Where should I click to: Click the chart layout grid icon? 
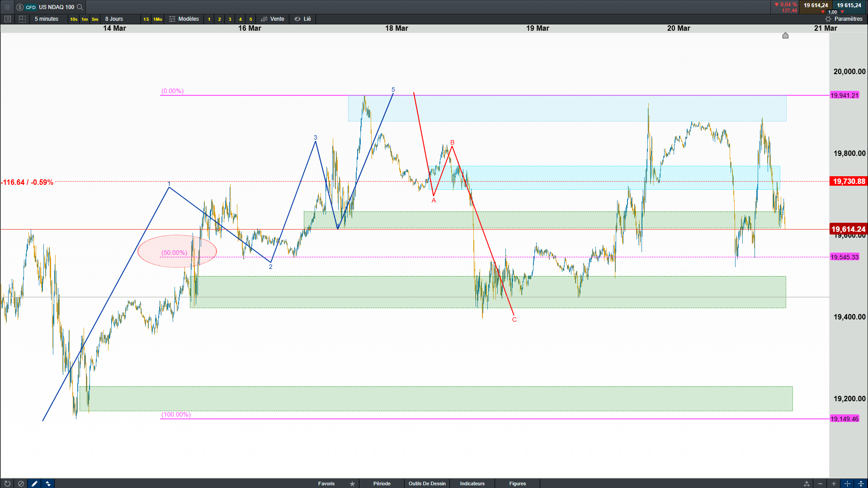pos(22,19)
